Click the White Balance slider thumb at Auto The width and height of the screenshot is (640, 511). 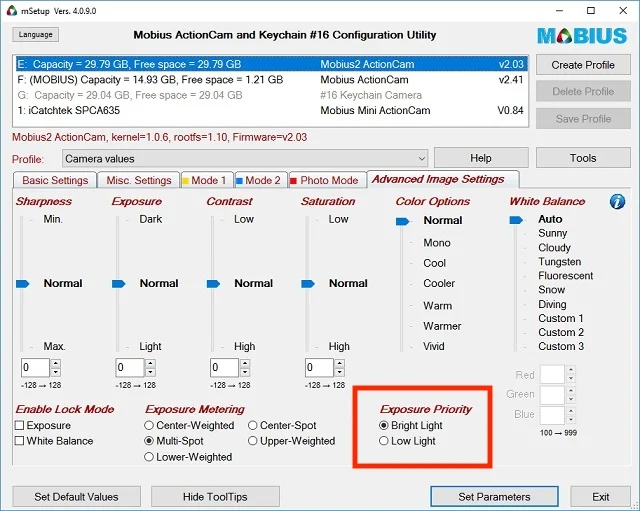coord(516,220)
